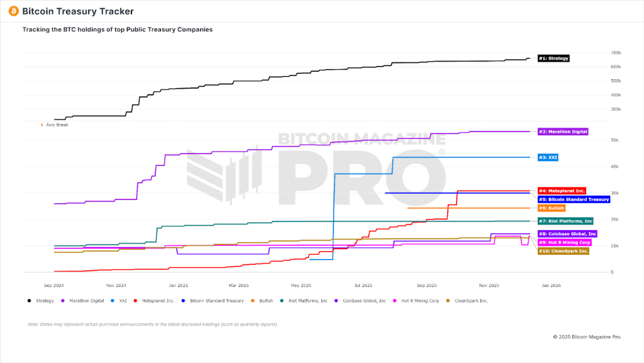Click the '#2: Marathon Digital' line label
The image size is (644, 363).
563,131
